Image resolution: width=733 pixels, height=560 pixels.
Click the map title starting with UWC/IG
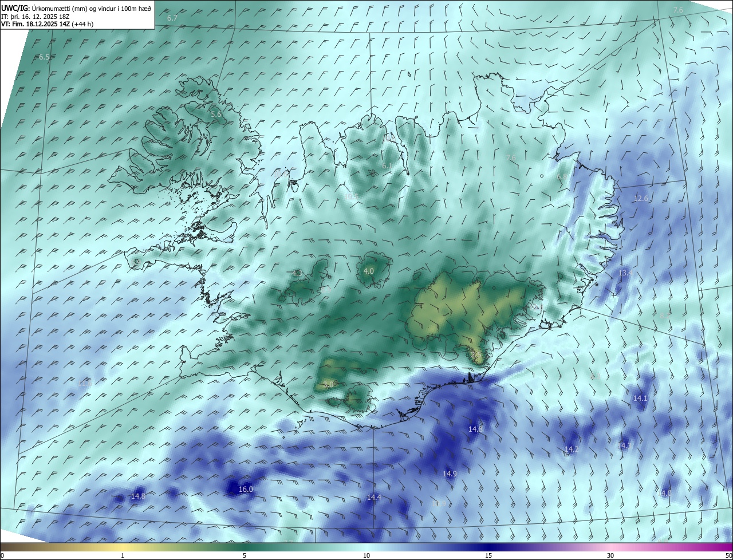pyautogui.click(x=76, y=8)
